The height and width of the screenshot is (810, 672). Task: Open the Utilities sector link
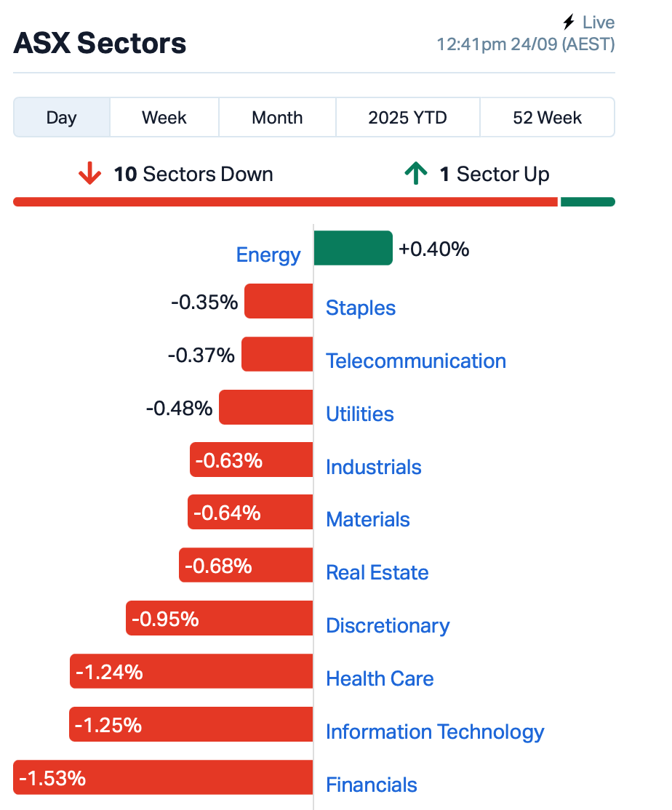click(360, 414)
